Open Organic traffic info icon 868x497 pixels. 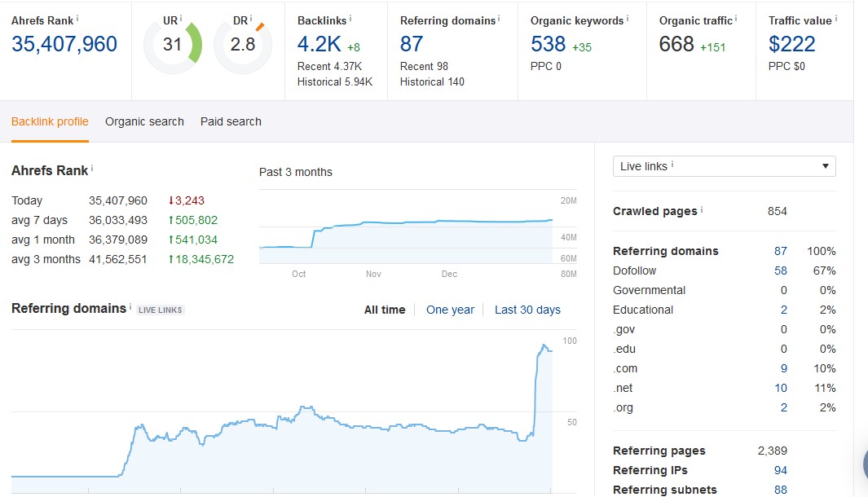736,18
